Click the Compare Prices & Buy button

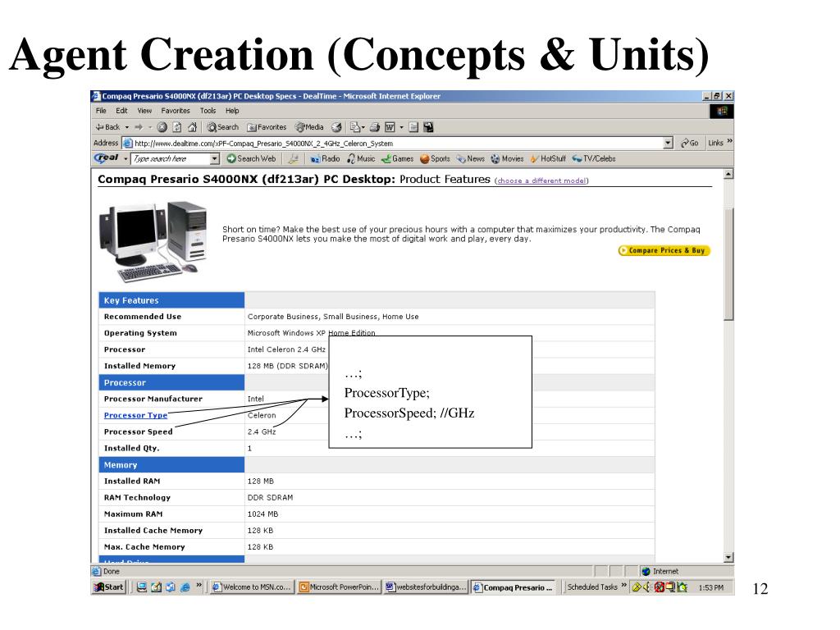tap(664, 251)
